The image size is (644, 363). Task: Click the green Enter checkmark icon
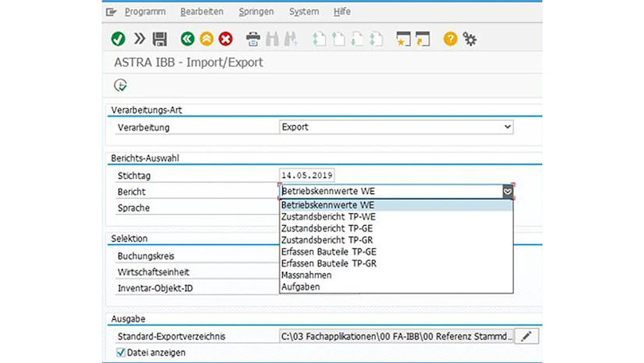pyautogui.click(x=118, y=39)
